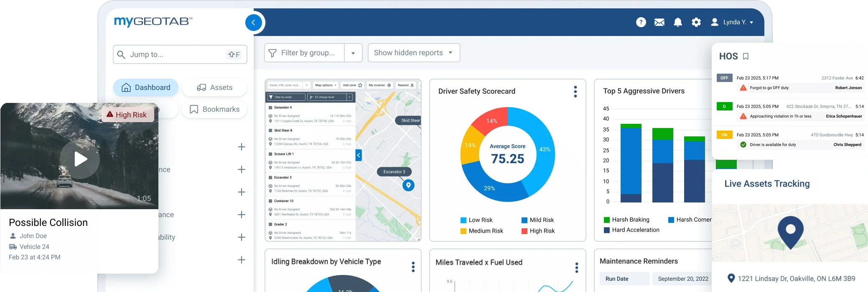Check the Skid Steer 8 asset checkbox
Image resolution: width=868 pixels, height=292 pixels.
270,131
